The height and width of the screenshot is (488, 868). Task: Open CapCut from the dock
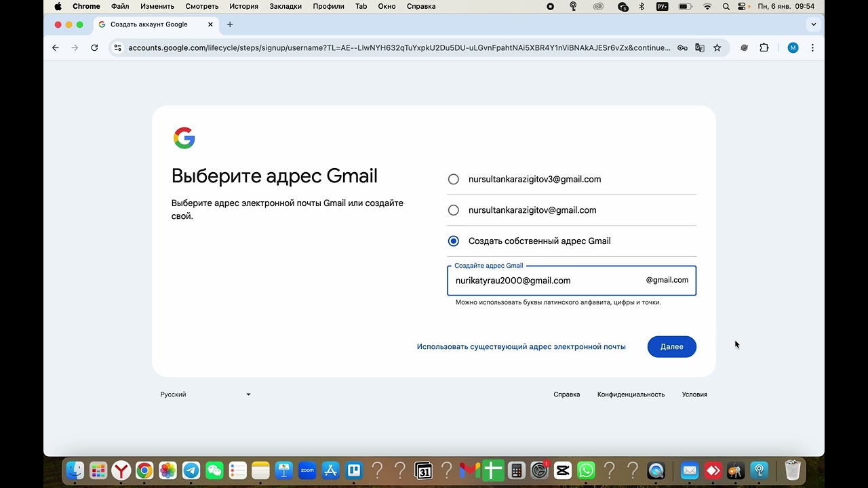(x=562, y=470)
